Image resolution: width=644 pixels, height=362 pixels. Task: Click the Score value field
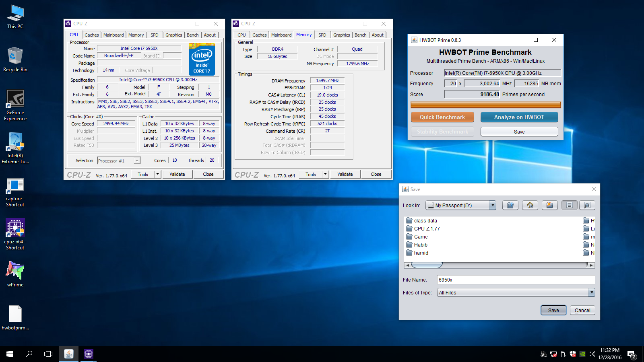472,94
